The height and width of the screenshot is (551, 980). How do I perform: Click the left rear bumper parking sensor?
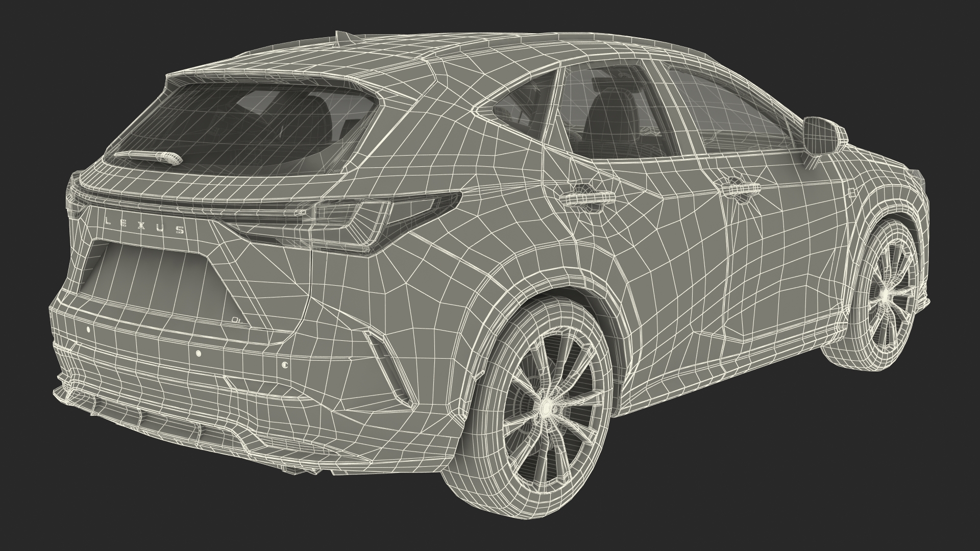[x=88, y=330]
